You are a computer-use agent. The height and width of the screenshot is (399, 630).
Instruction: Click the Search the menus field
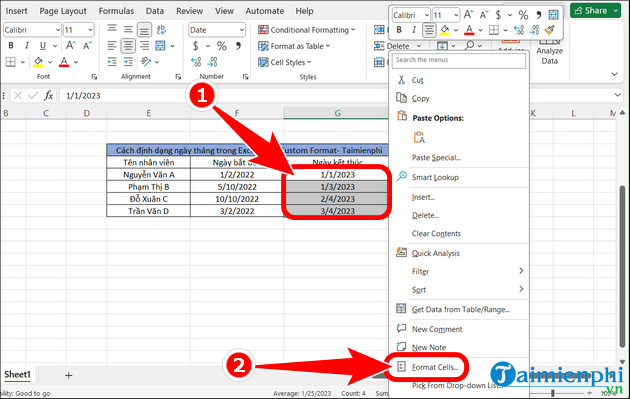point(459,60)
